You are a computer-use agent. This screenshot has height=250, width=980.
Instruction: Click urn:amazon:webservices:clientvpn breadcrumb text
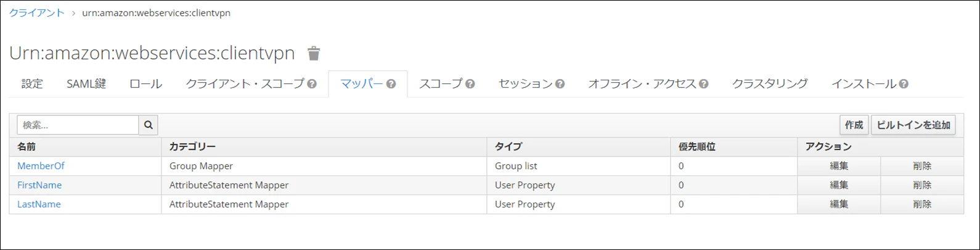coord(156,13)
